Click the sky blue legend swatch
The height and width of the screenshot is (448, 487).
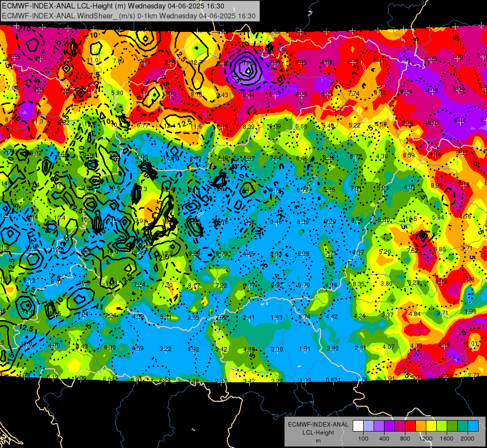click(x=473, y=426)
